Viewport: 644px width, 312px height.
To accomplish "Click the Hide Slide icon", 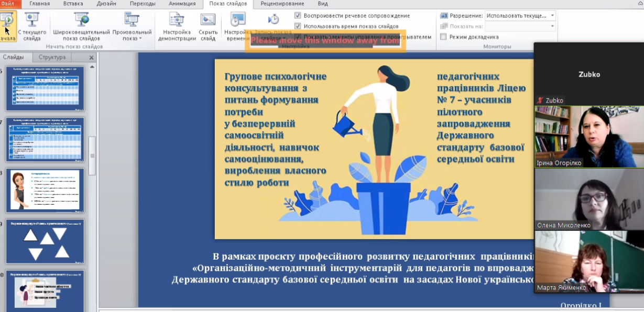I will (x=208, y=20).
